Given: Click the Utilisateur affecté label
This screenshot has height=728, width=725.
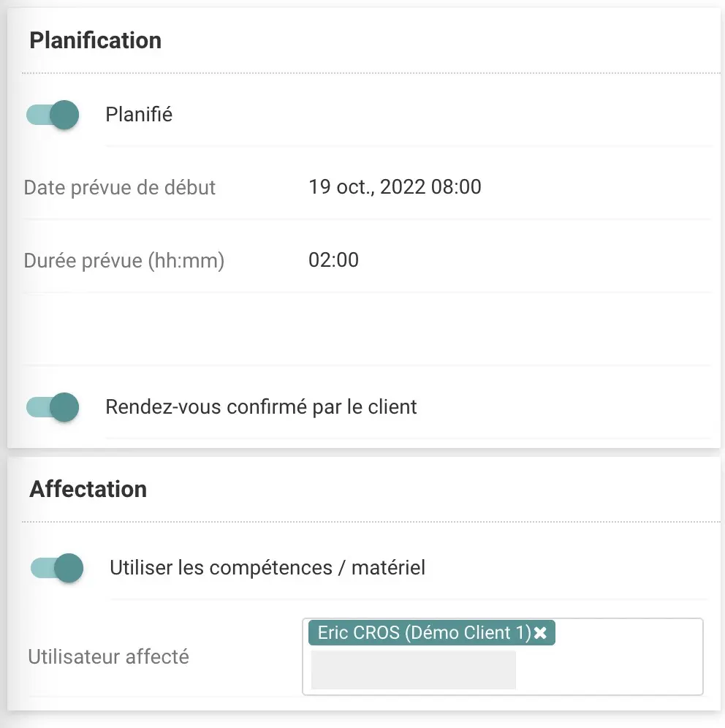Looking at the screenshot, I should click(109, 657).
